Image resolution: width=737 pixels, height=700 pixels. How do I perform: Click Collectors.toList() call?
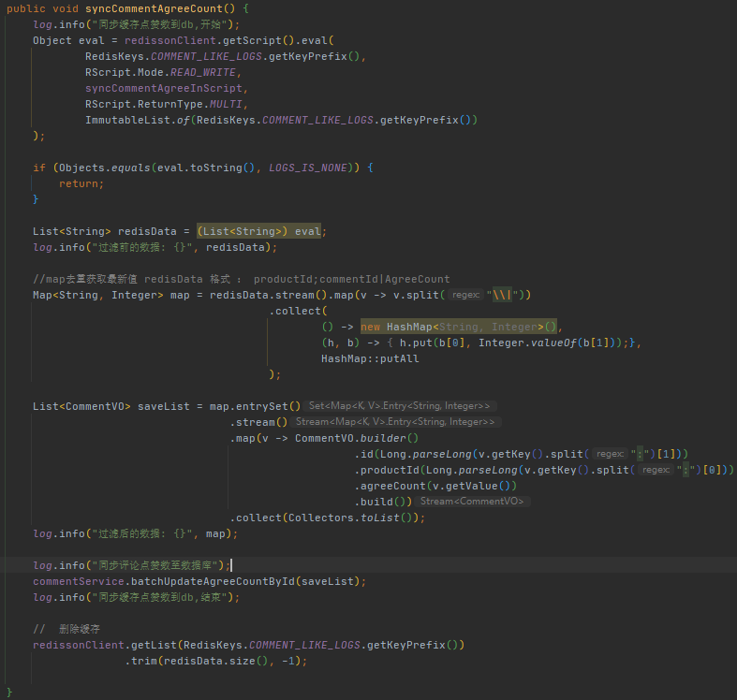(x=350, y=518)
